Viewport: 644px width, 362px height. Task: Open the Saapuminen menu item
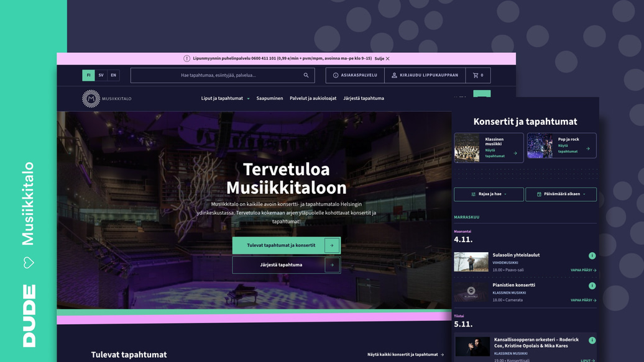click(x=269, y=99)
